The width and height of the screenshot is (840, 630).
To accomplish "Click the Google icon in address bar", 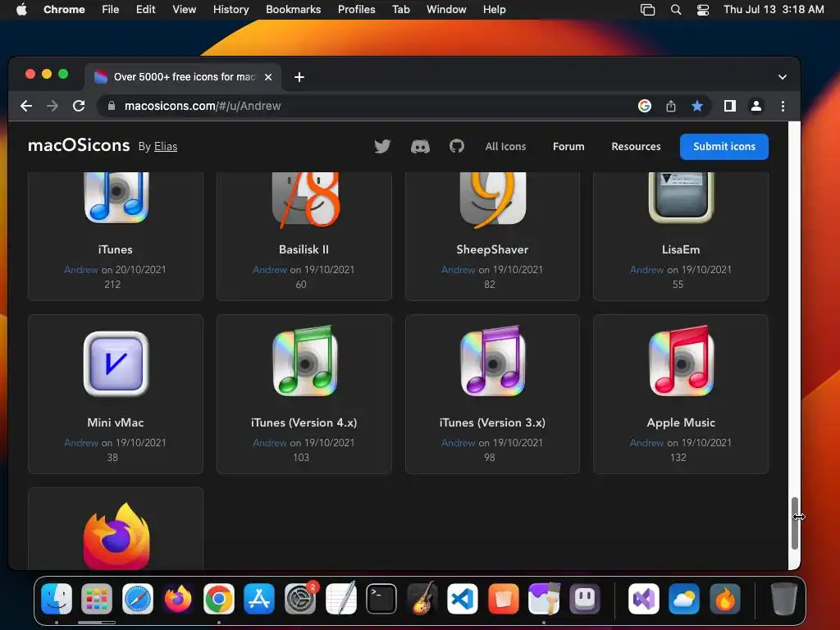I will tap(645, 106).
